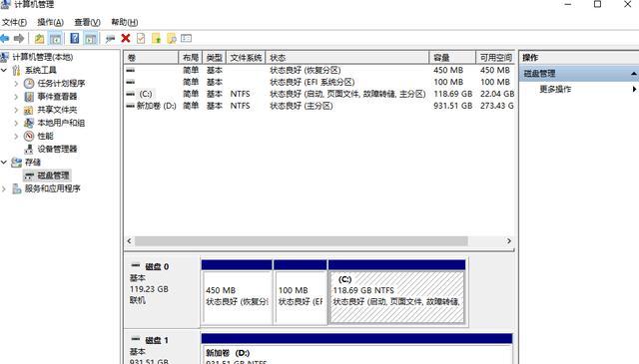Click the magnifier search toolbar icon
This screenshot has height=364, width=639.
172,39
